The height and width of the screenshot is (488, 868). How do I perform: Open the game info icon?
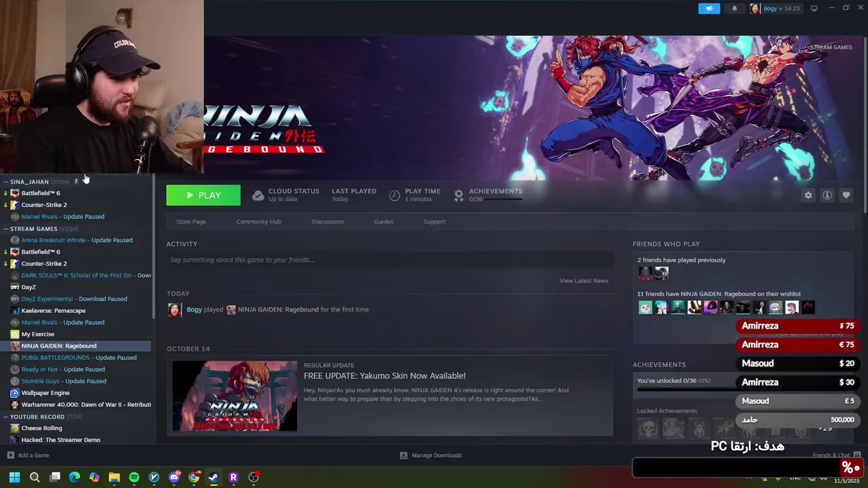[827, 195]
